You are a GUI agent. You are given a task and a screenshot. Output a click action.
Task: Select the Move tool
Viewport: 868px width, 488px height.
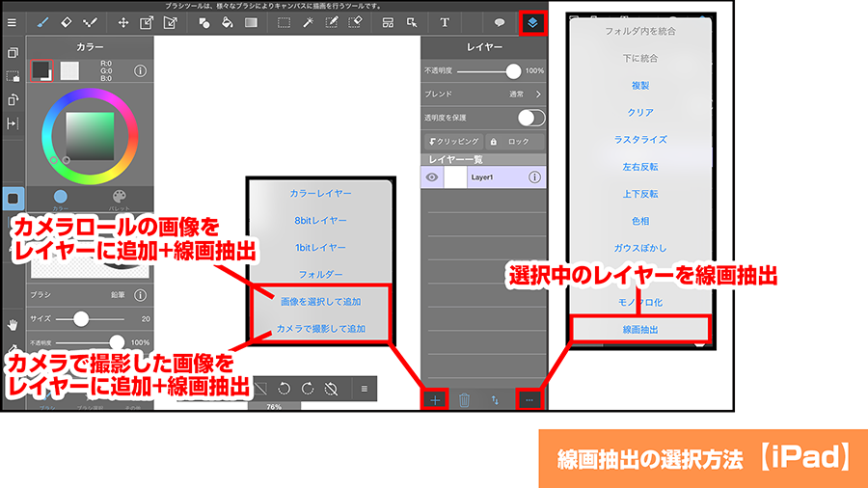[122, 23]
